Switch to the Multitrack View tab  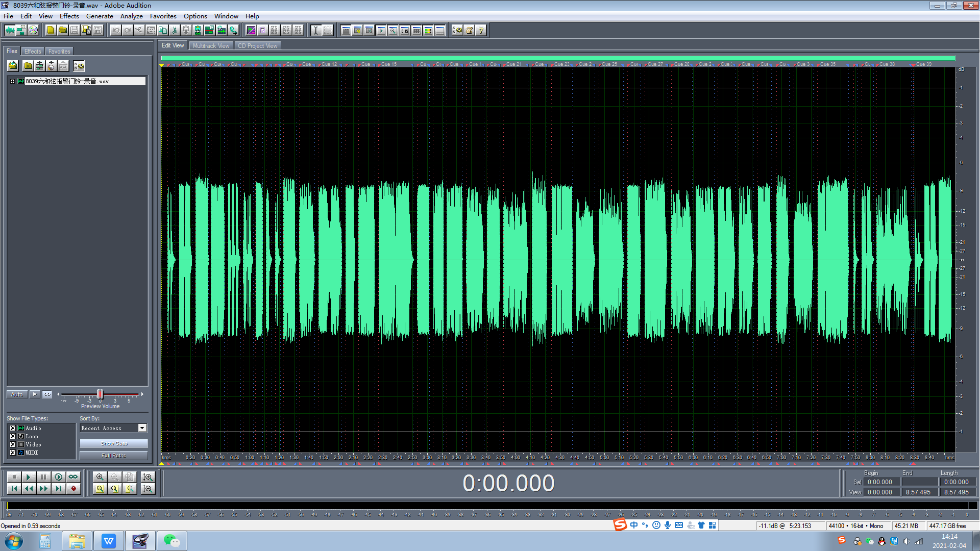(211, 46)
